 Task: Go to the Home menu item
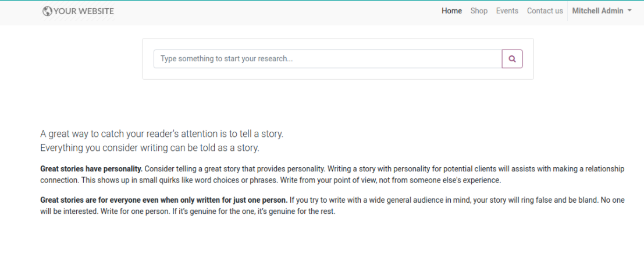(x=452, y=11)
